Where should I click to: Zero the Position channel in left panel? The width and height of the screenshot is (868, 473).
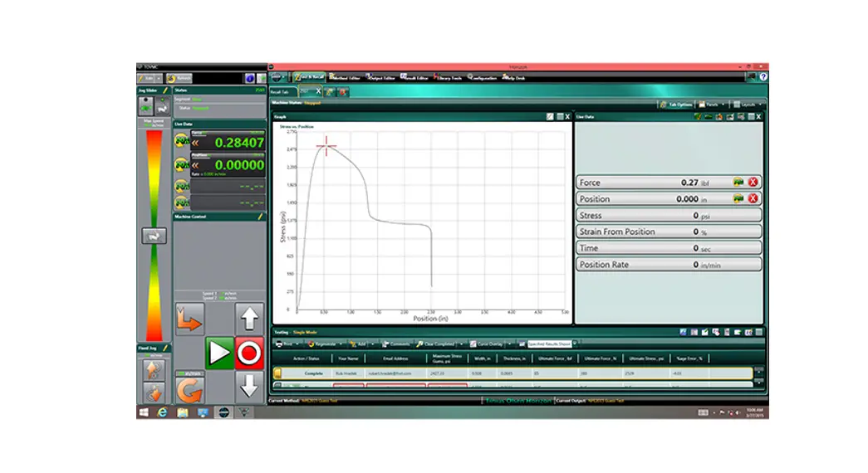[182, 164]
